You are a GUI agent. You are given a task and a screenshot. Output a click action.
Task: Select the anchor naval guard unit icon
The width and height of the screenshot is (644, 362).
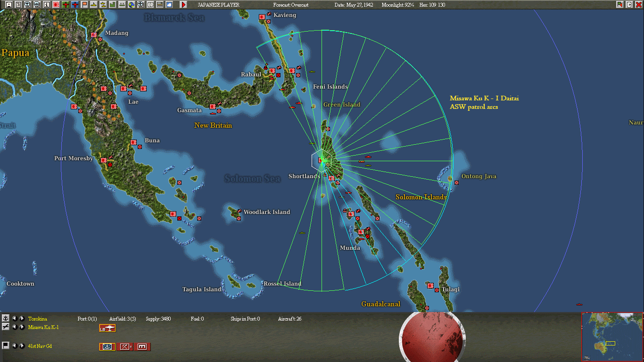click(107, 347)
